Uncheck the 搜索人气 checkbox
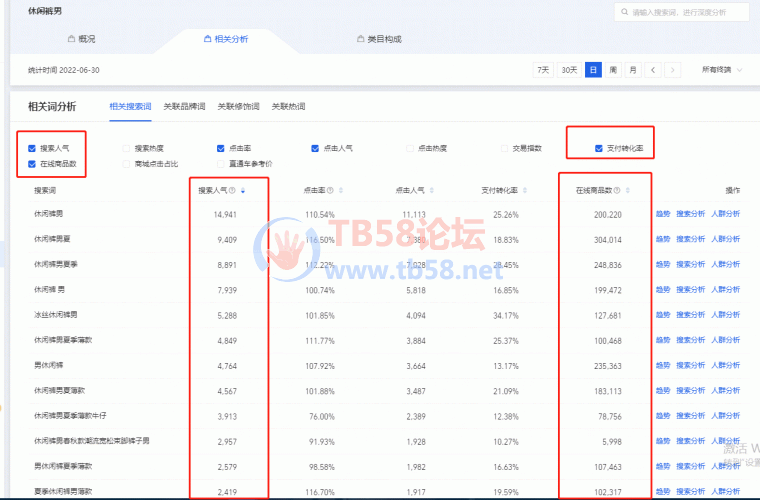 pos(32,148)
